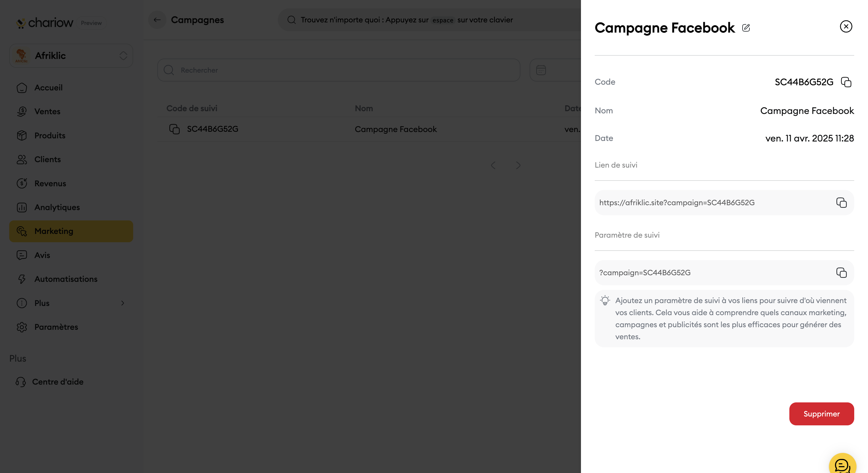Go to next page of campaigns
This screenshot has height=473, width=868.
pyautogui.click(x=518, y=165)
